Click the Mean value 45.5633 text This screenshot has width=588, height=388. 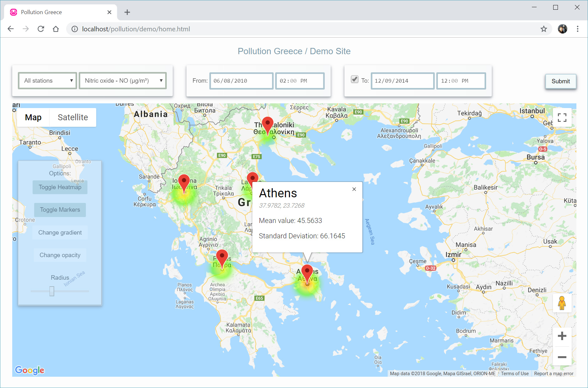point(290,220)
